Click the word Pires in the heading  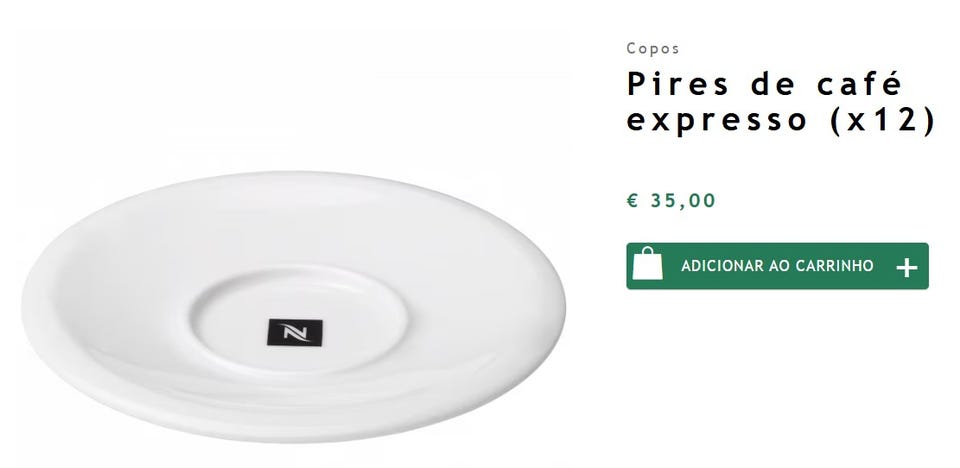[678, 84]
